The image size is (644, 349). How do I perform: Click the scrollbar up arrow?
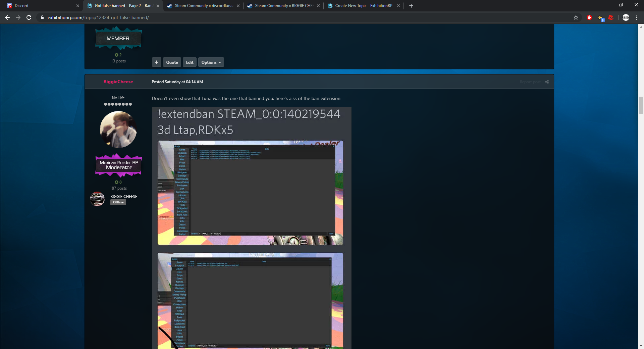(641, 27)
